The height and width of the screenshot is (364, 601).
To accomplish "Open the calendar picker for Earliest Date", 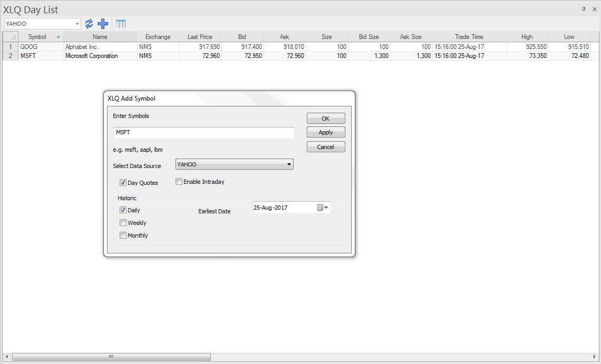I will click(321, 207).
